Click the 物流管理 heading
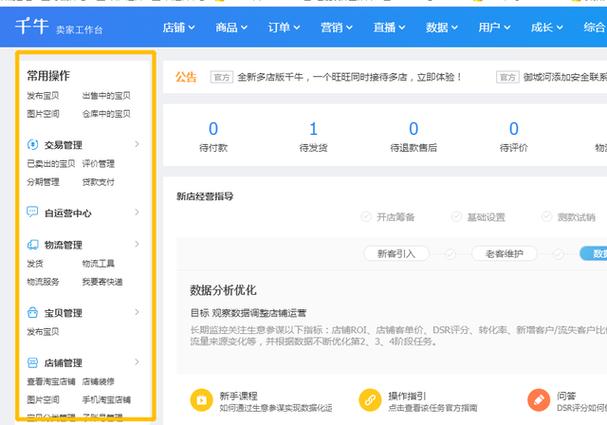Screen dimensions: 607x425 click(63, 245)
